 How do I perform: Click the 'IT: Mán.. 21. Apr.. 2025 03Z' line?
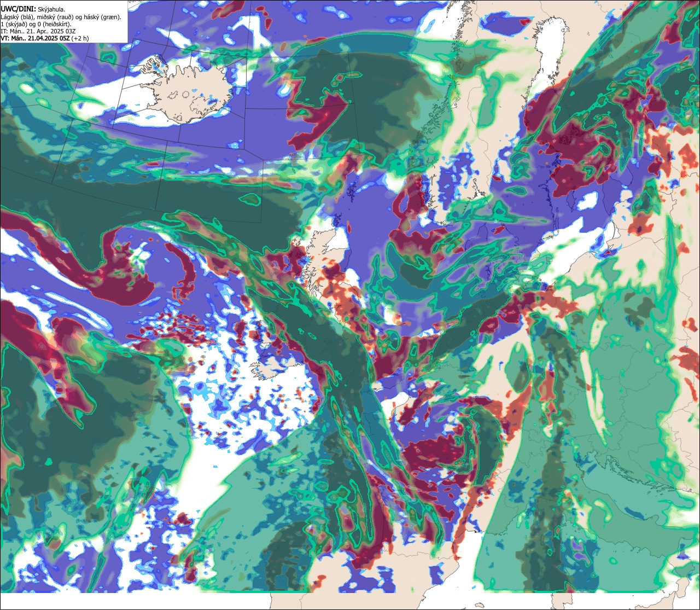[x=38, y=31]
